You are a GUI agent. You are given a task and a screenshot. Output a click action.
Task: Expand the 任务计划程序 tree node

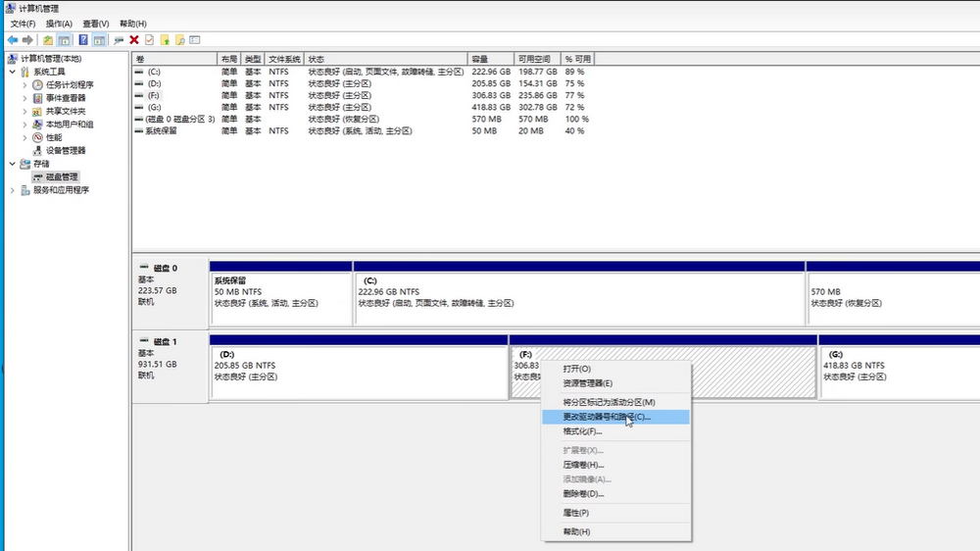click(24, 85)
